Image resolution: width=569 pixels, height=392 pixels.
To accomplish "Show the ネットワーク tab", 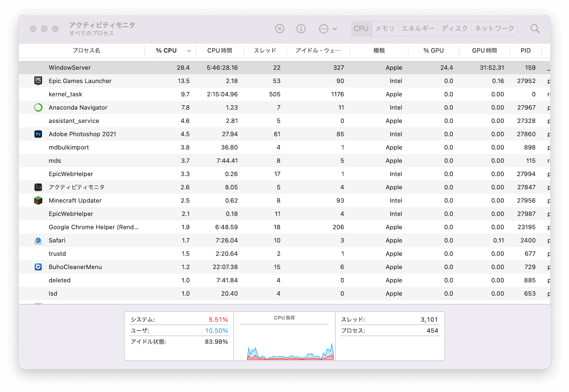I will tap(494, 28).
